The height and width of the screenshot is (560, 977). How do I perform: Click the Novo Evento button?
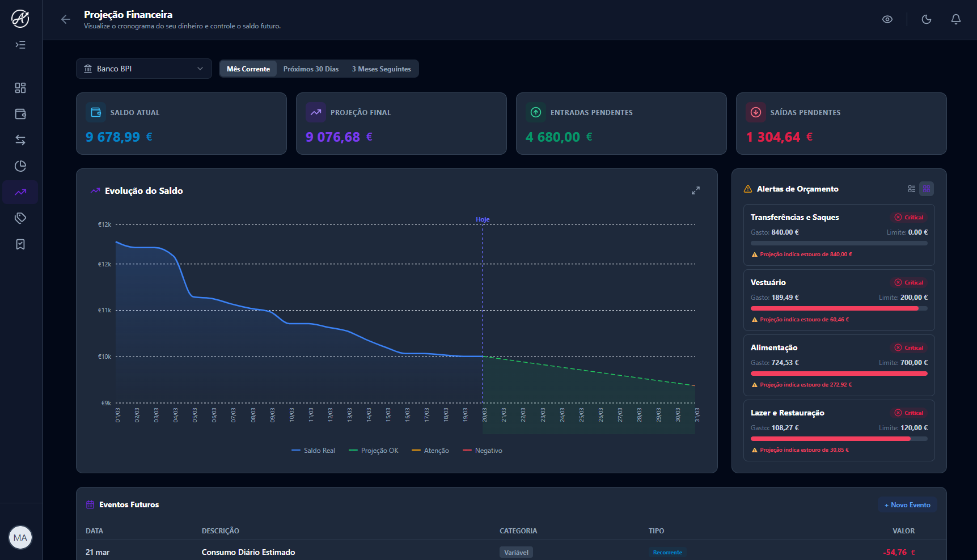pos(907,504)
